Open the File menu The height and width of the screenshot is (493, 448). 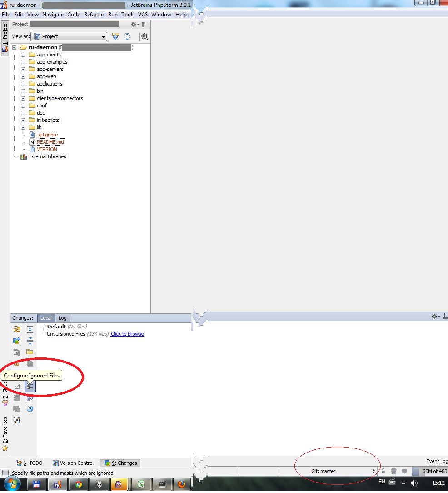[6, 15]
